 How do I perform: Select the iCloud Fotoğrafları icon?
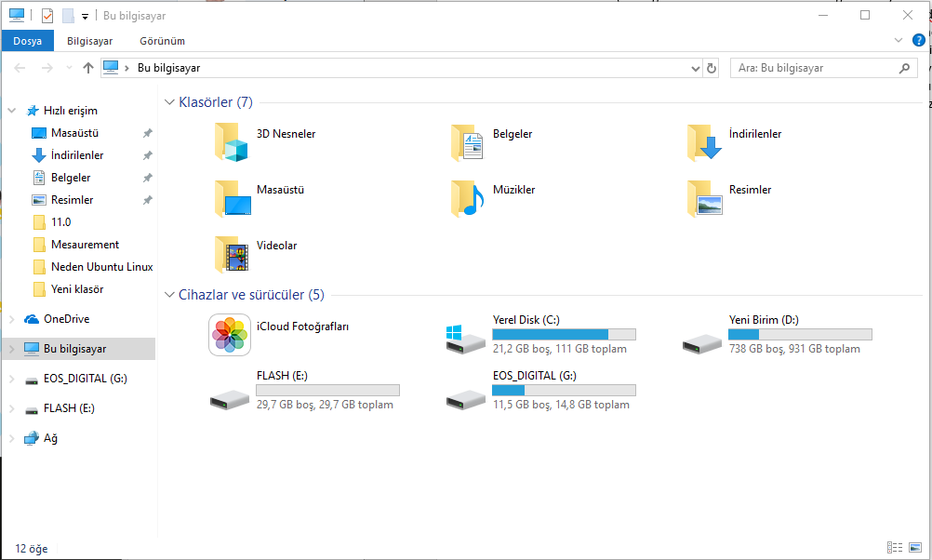pyautogui.click(x=230, y=335)
